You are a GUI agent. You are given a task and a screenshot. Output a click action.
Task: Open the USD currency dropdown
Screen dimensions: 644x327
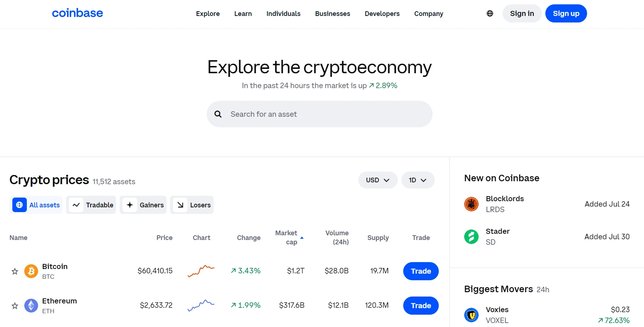(377, 180)
